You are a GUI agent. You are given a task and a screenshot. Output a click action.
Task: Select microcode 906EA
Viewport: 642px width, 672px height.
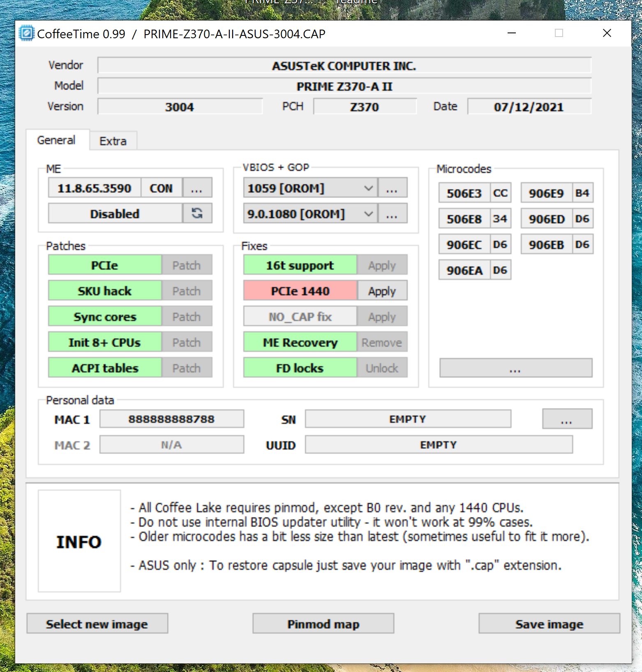(x=464, y=270)
